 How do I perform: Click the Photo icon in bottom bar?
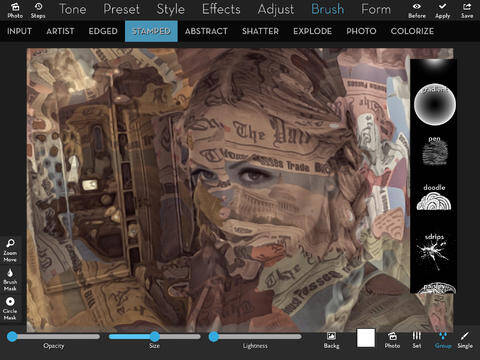pos(392,340)
